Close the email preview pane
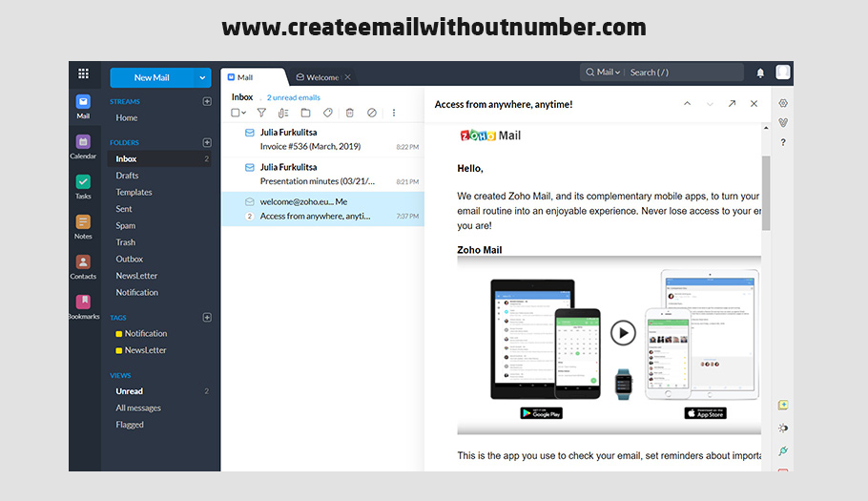Image resolution: width=868 pixels, height=501 pixels. click(x=754, y=103)
